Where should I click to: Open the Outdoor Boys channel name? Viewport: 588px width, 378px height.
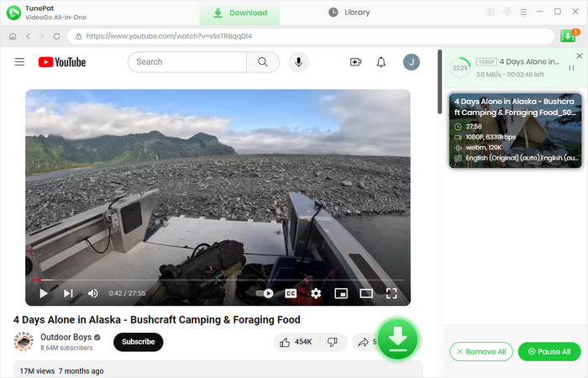pos(66,337)
